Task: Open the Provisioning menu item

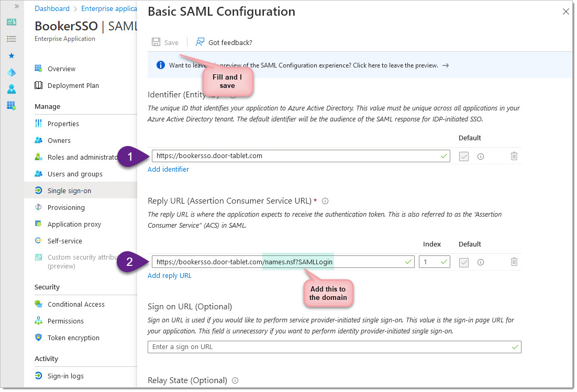Action: (66, 207)
